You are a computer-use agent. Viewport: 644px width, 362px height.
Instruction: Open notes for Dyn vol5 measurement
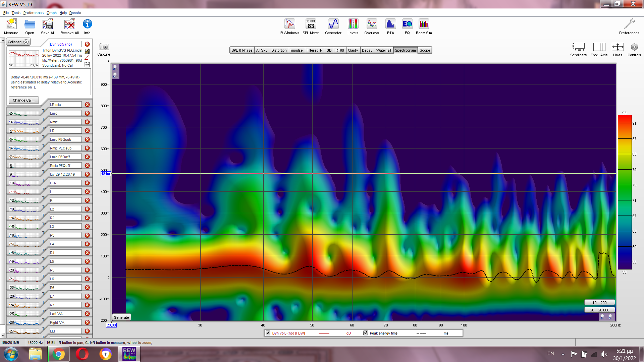point(87,64)
